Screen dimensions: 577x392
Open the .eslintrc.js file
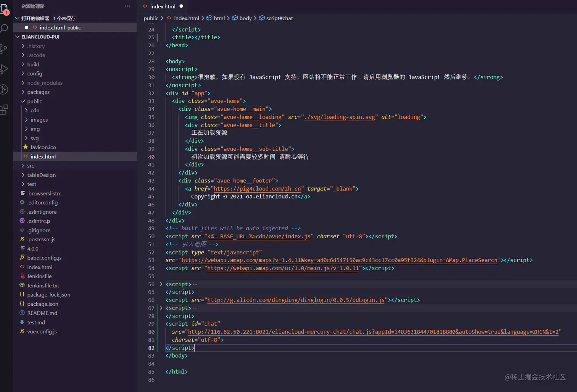click(x=39, y=221)
